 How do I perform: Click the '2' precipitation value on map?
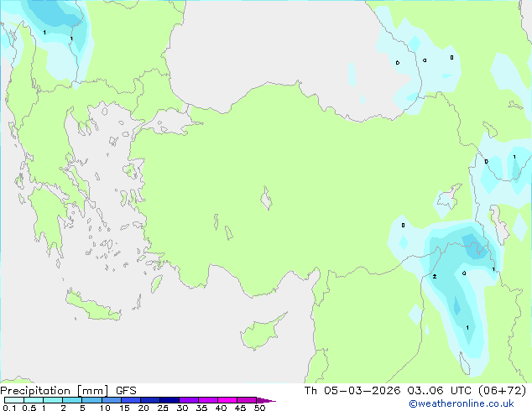[x=435, y=277]
